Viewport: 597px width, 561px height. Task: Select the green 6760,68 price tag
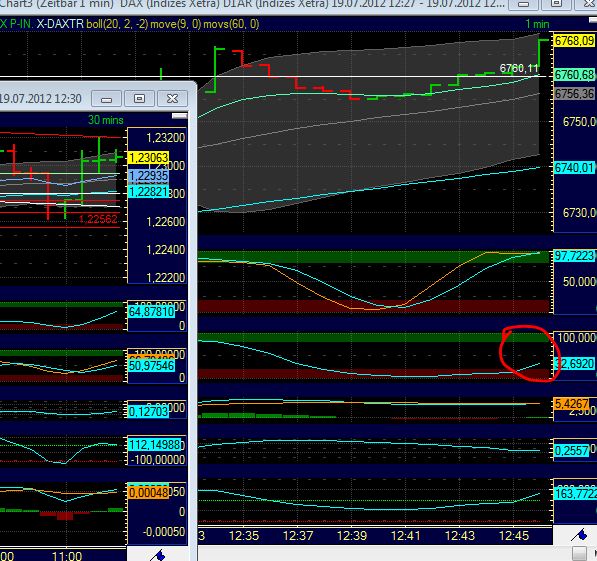pyautogui.click(x=575, y=75)
